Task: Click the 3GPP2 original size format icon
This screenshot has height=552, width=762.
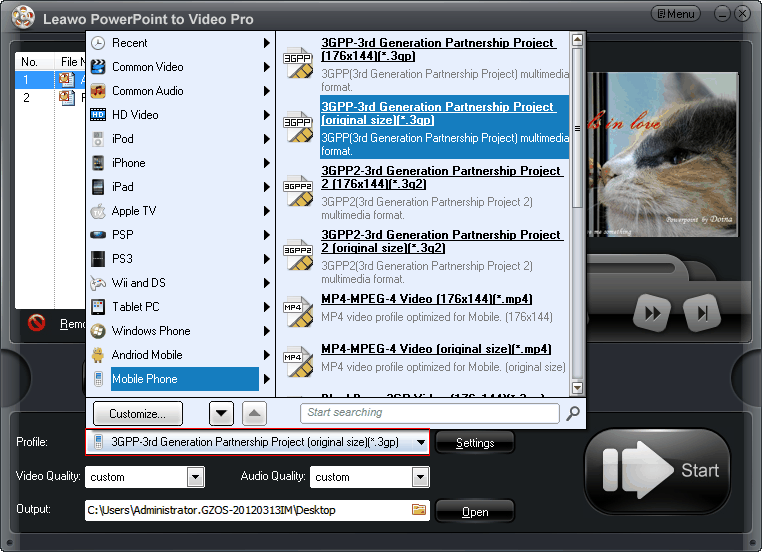Action: point(298,255)
